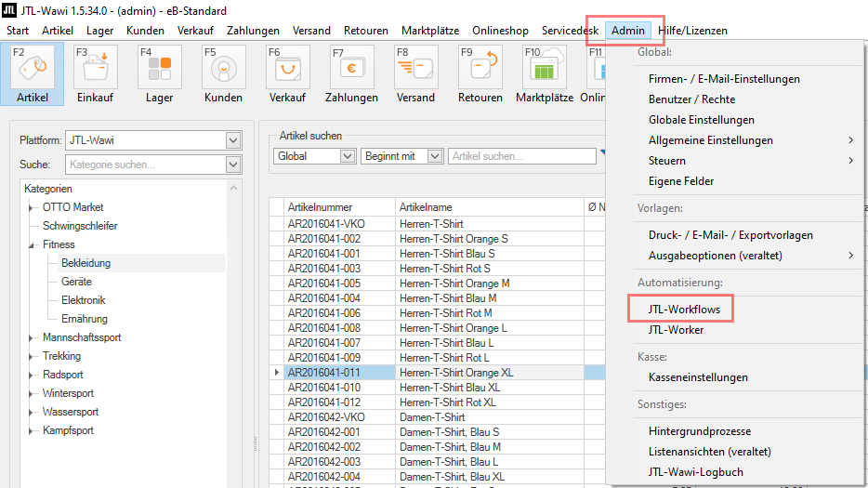Open the Onlineshop menu

[x=500, y=31]
